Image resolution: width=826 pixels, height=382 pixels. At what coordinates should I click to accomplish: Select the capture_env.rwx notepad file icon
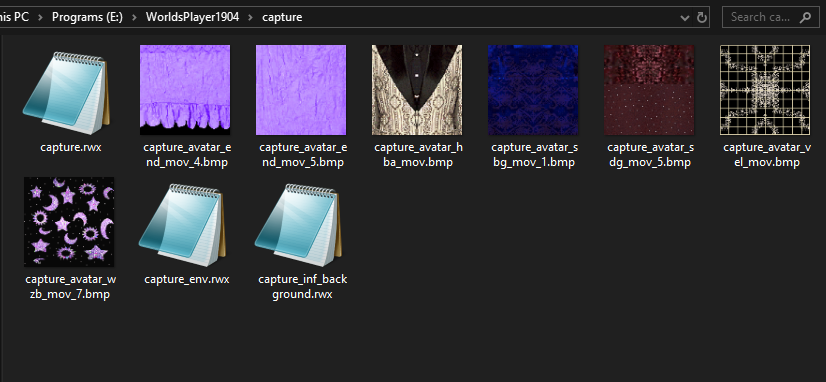tap(182, 224)
